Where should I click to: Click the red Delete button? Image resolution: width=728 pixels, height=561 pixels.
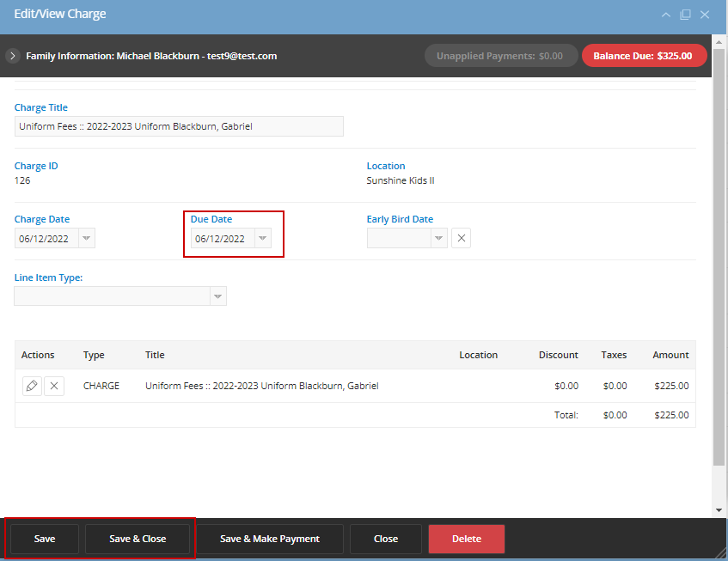(x=467, y=539)
